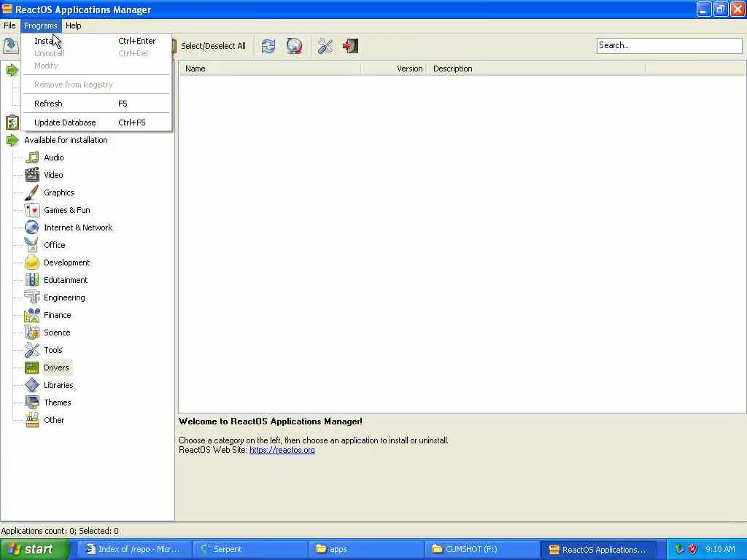Viewport: 747px width, 560px height.
Task: Click the Office category icon
Action: pyautogui.click(x=32, y=245)
